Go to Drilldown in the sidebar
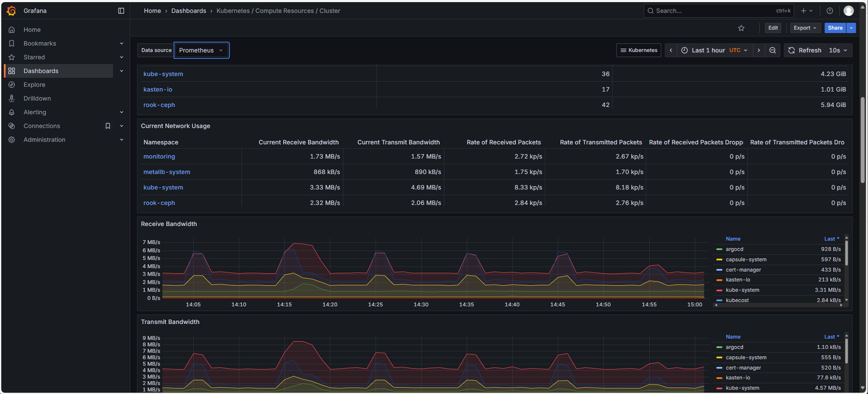Image resolution: width=868 pixels, height=394 pixels. point(37,98)
